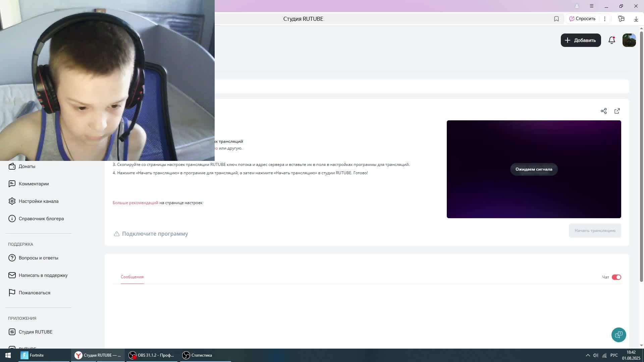Toggle the Чат switch off

pyautogui.click(x=616, y=277)
